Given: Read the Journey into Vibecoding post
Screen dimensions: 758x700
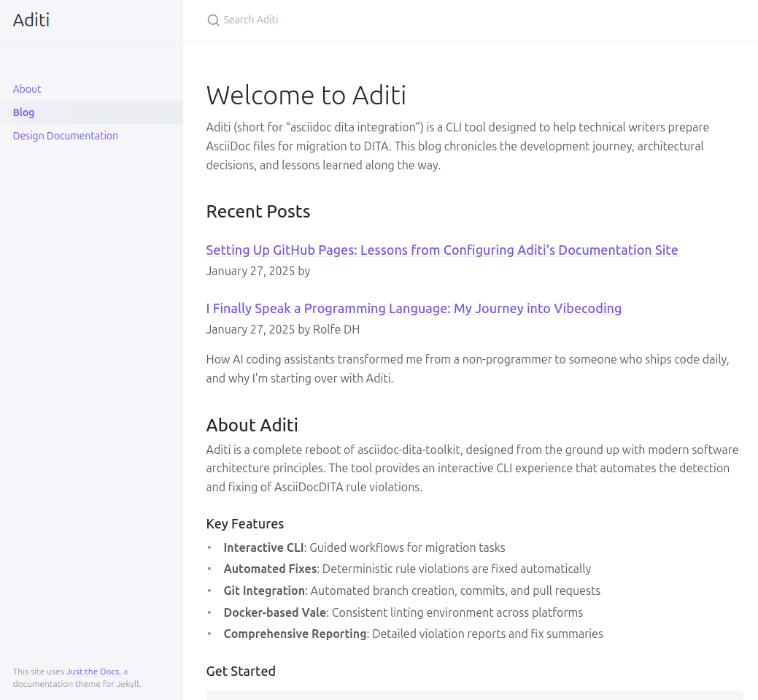Looking at the screenshot, I should [x=414, y=309].
